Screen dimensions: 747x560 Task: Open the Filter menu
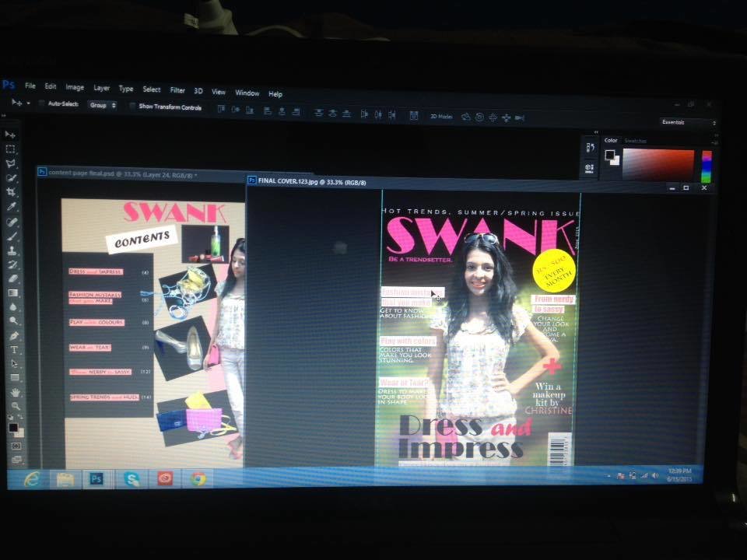[177, 90]
